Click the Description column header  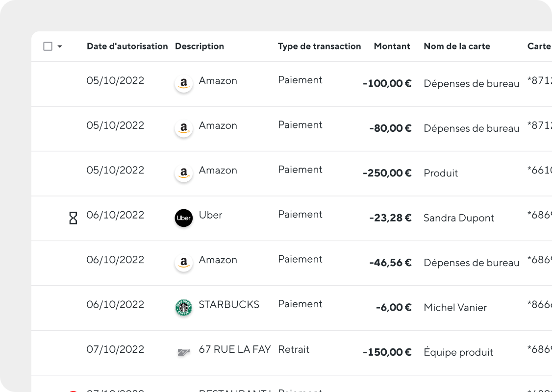199,46
